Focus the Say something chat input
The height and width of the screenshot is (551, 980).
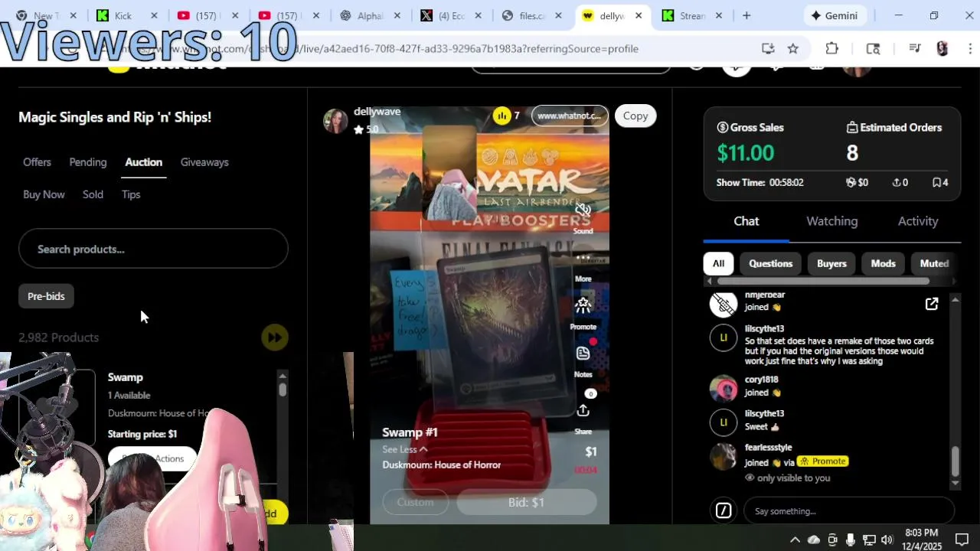click(x=848, y=510)
